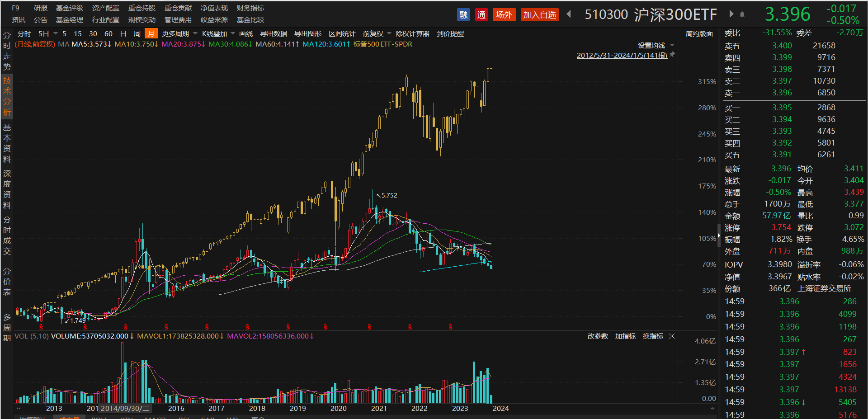Click 导出数据 to export data
The height and width of the screenshot is (419, 868).
274,34
